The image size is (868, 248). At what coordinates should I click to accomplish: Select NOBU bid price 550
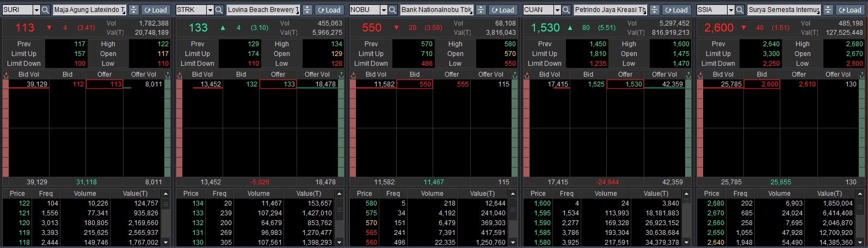(415, 84)
